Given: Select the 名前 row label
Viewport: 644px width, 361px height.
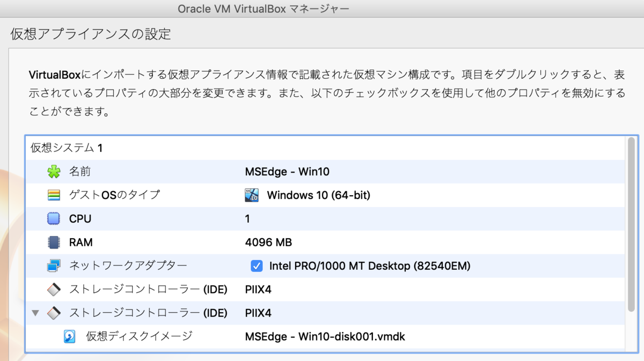Looking at the screenshot, I should pyautogui.click(x=80, y=172).
